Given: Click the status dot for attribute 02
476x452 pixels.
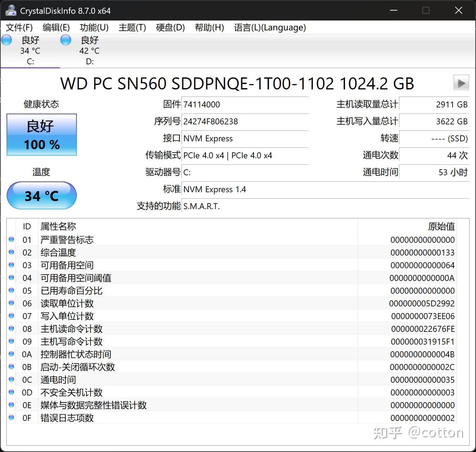Looking at the screenshot, I should click(11, 252).
